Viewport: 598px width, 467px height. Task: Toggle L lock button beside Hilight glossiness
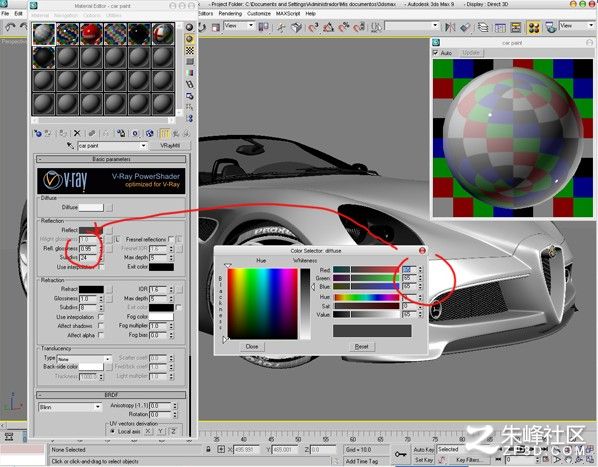pos(117,239)
